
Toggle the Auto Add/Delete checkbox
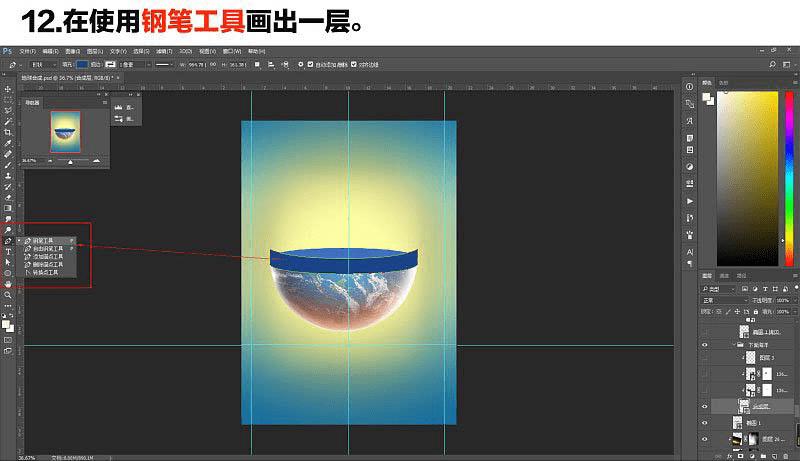310,65
